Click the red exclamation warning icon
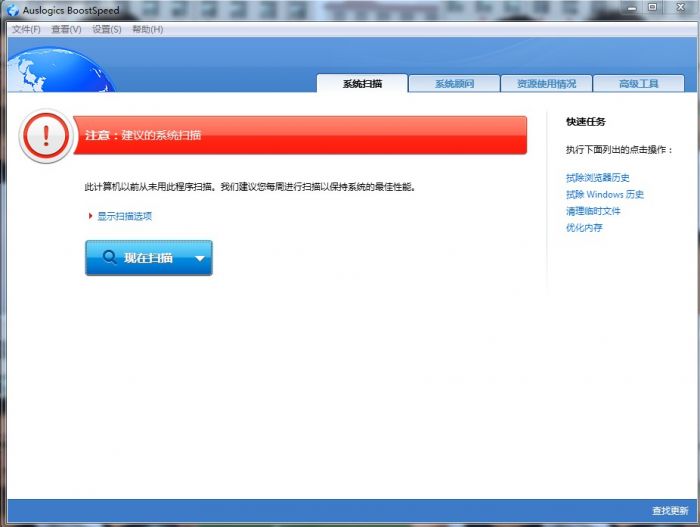The image size is (700, 527). coord(46,135)
